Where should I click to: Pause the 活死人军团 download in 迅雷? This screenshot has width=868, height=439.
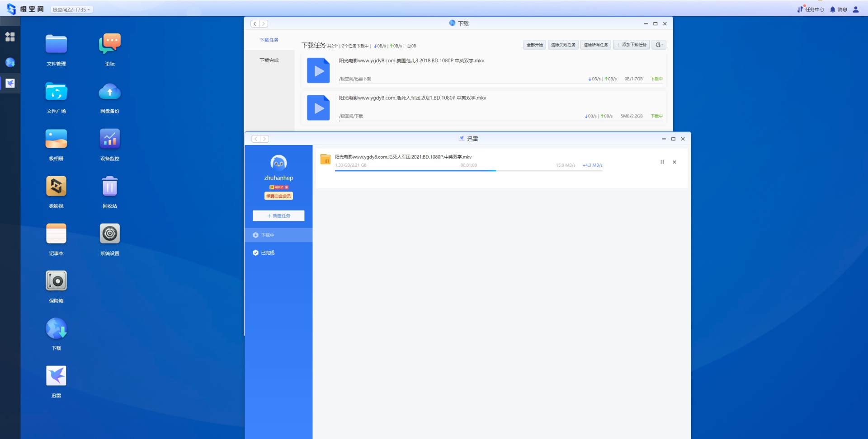(x=662, y=162)
